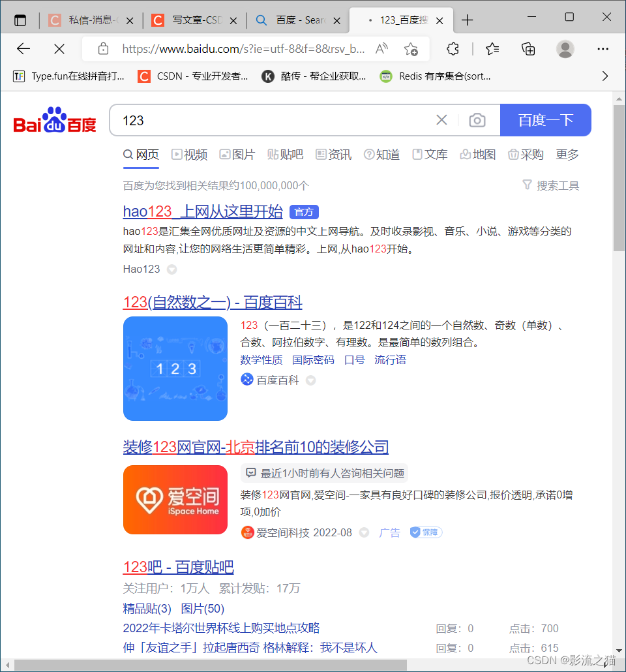Click the horizontal scrollbar thumb
Image resolution: width=626 pixels, height=672 pixels.
tap(211, 665)
